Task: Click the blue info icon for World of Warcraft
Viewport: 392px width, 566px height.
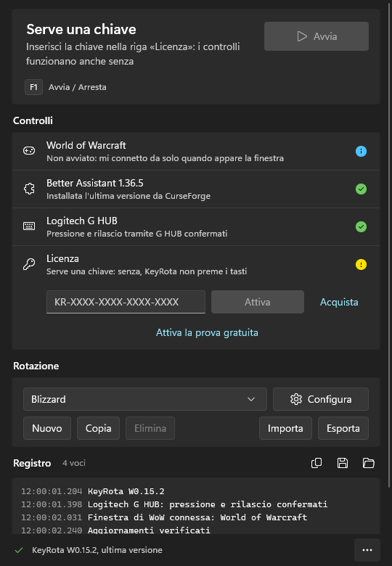Action: pos(361,151)
